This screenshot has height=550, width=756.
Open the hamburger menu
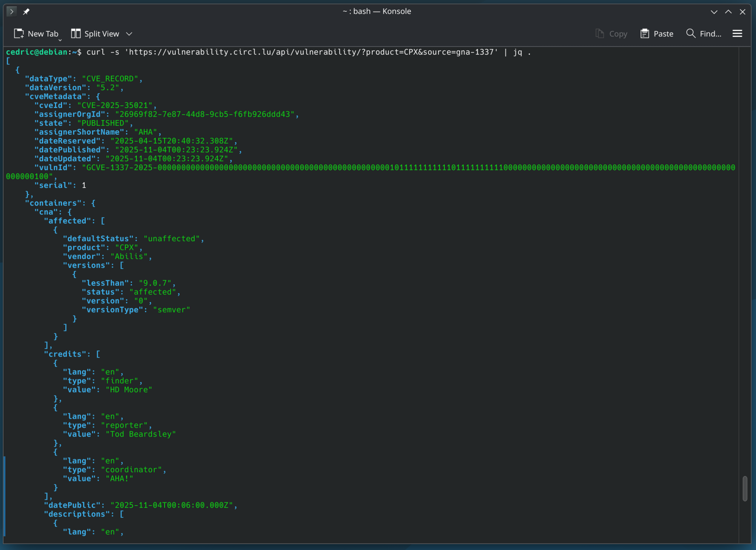click(737, 34)
